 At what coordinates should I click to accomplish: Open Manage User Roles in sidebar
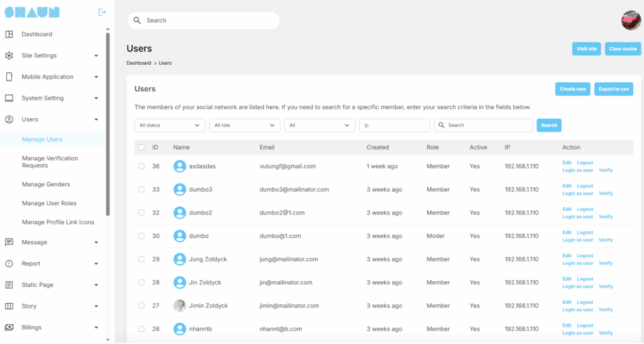point(49,203)
